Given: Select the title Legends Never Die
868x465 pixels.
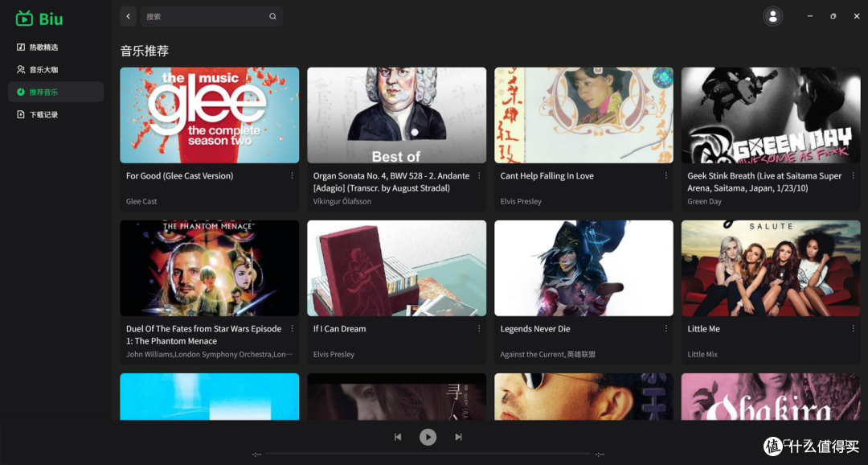Looking at the screenshot, I should (534, 329).
